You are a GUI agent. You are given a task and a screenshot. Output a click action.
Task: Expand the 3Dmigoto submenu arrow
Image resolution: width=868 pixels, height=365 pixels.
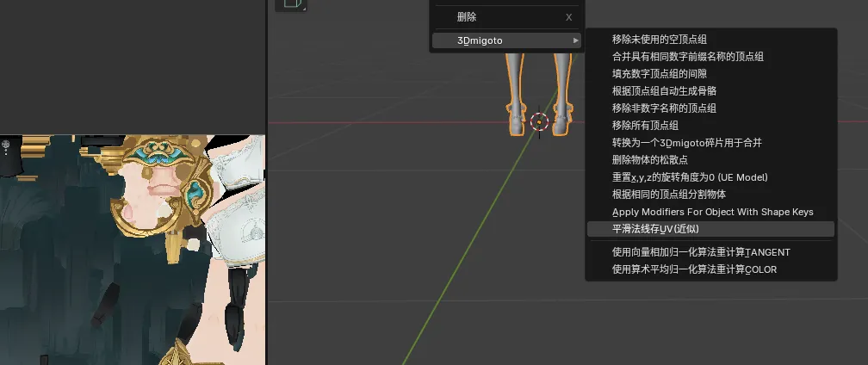coord(576,40)
